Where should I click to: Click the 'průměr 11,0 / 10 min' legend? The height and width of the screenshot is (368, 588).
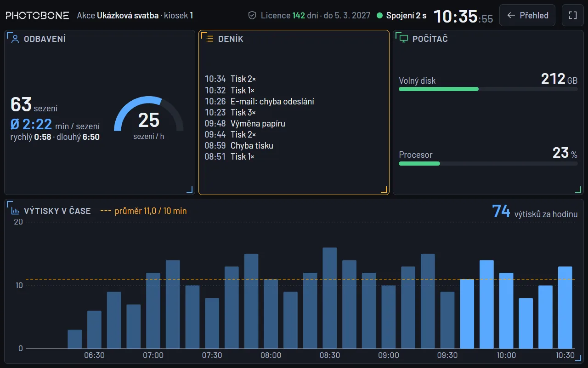(143, 211)
